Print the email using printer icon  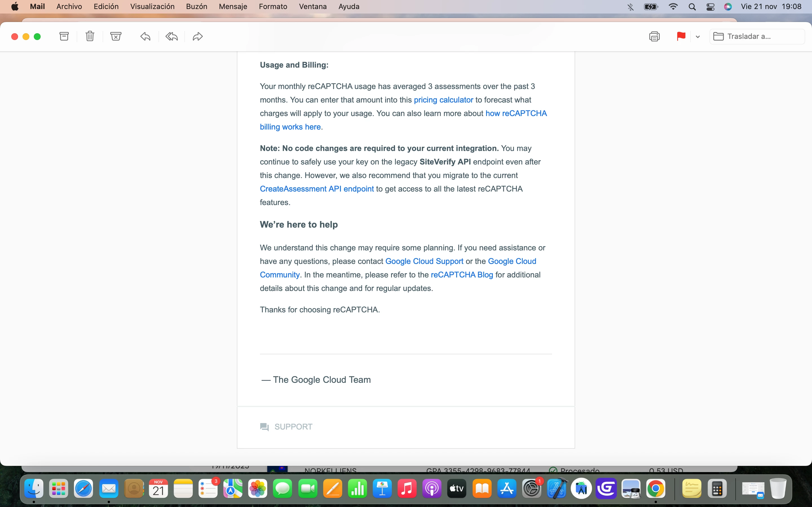click(654, 36)
